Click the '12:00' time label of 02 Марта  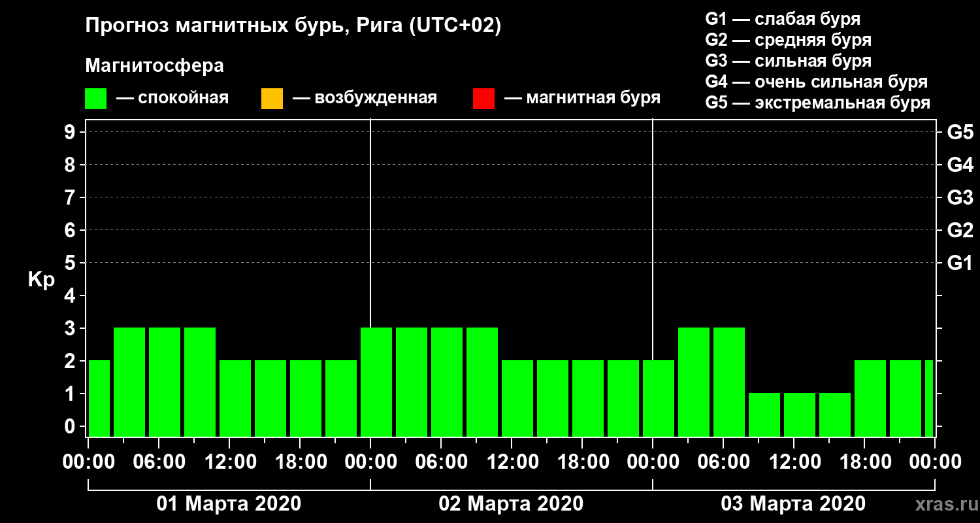coord(513,462)
